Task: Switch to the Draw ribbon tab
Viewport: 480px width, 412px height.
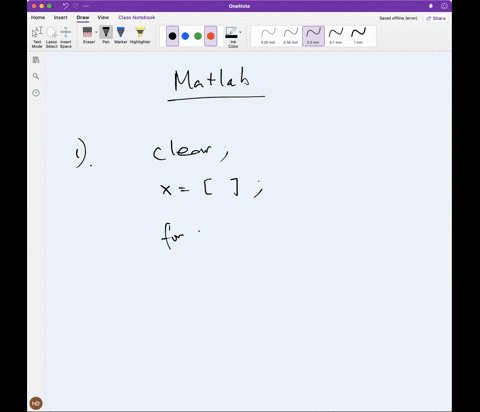Action: coord(83,17)
